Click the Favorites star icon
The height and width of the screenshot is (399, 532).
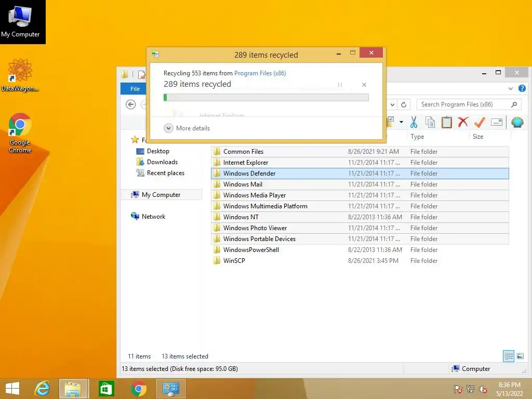tap(135, 139)
